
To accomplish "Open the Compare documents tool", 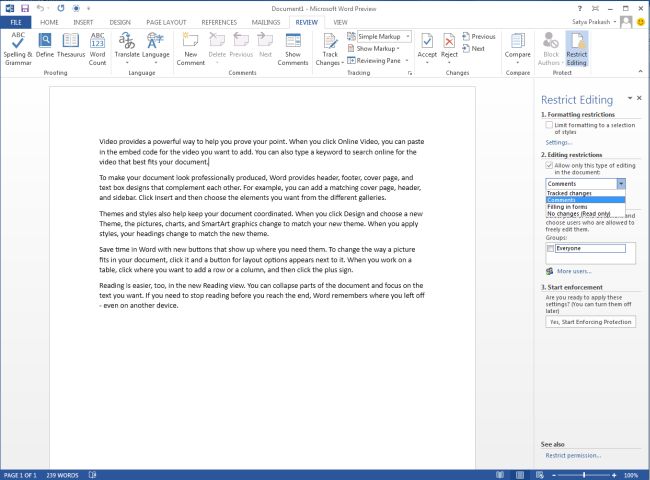I will tap(517, 48).
